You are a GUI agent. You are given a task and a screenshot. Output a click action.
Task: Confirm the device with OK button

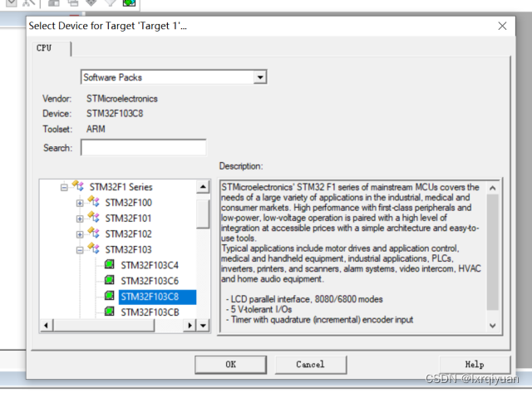tap(231, 365)
